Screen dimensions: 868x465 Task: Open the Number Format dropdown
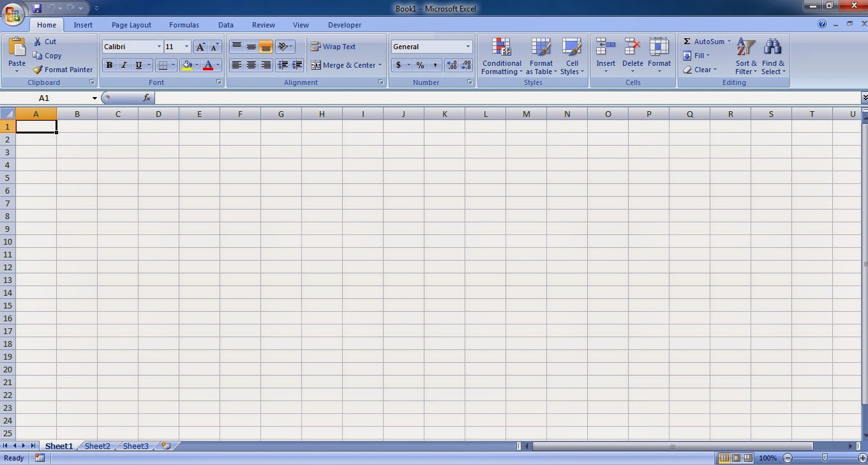coord(467,46)
